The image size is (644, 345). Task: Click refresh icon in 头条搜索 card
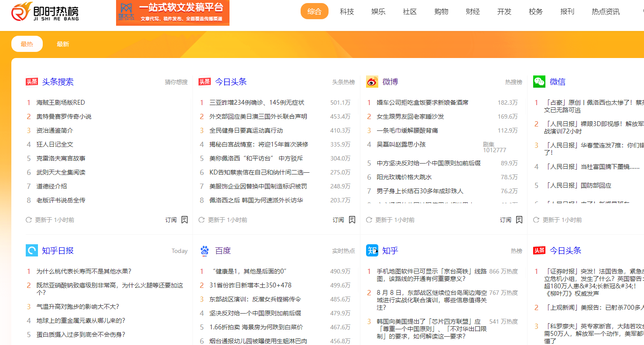click(x=29, y=220)
